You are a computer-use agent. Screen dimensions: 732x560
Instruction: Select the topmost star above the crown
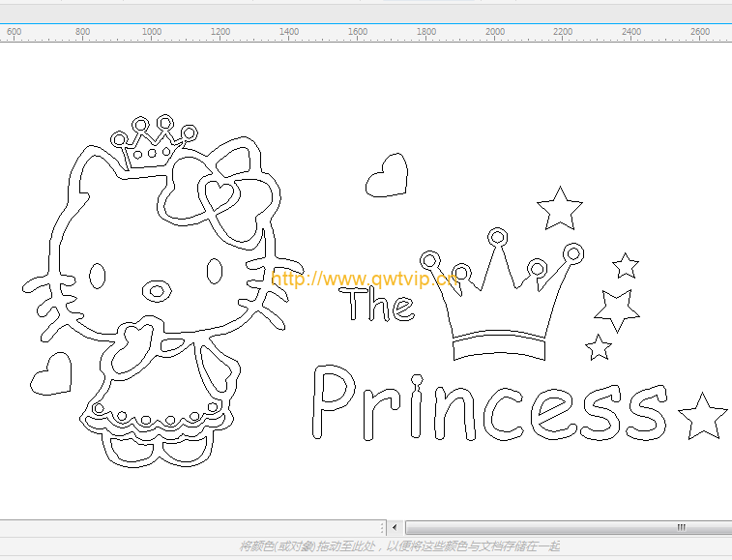(x=560, y=208)
